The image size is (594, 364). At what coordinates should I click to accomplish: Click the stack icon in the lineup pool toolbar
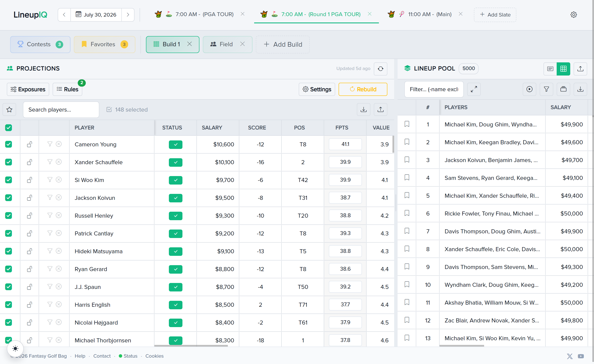point(563,89)
